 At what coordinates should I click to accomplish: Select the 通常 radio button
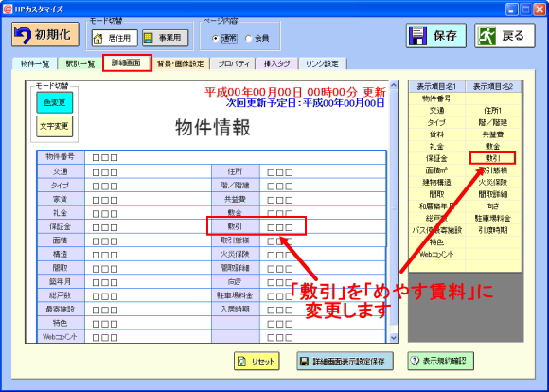[x=216, y=39]
